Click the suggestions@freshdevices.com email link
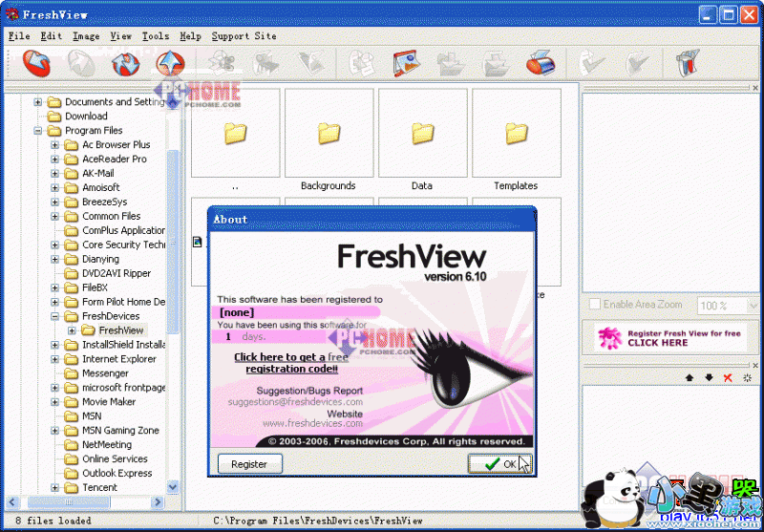Screen dimensions: 764x532 (x=295, y=402)
